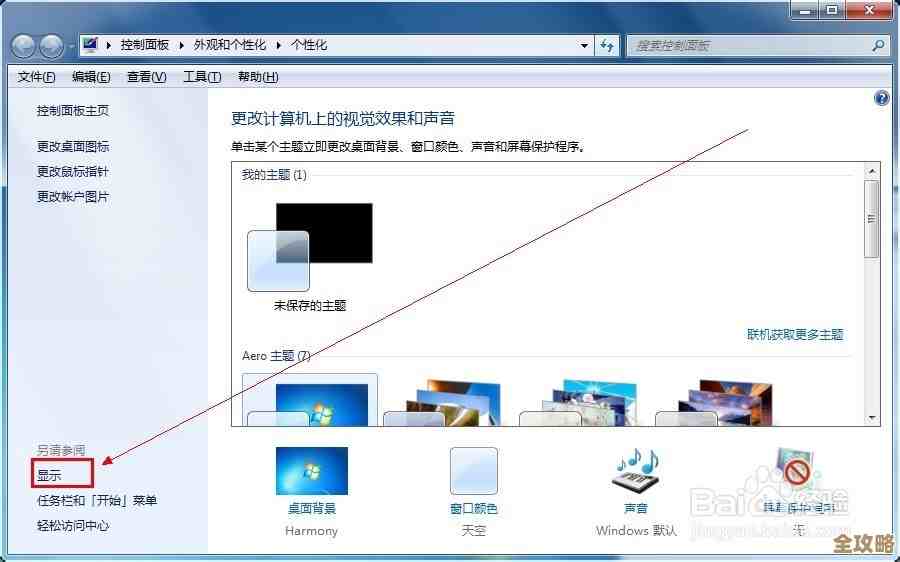Screen dimensions: 900x562
Task: Click 个性化 breadcrumb in address bar
Action: click(309, 45)
